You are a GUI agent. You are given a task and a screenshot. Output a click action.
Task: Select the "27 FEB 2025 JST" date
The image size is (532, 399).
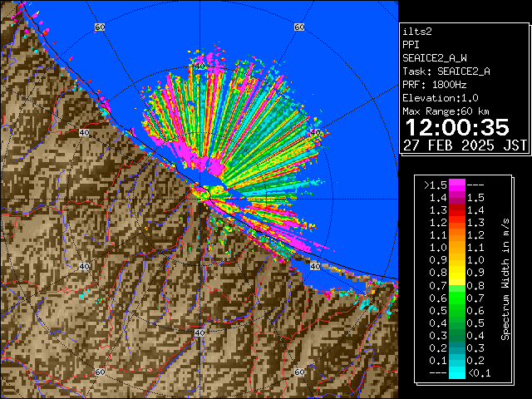465,145
